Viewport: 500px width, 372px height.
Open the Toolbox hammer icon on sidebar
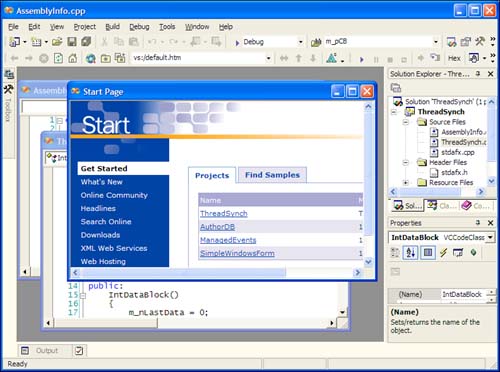tap(9, 89)
